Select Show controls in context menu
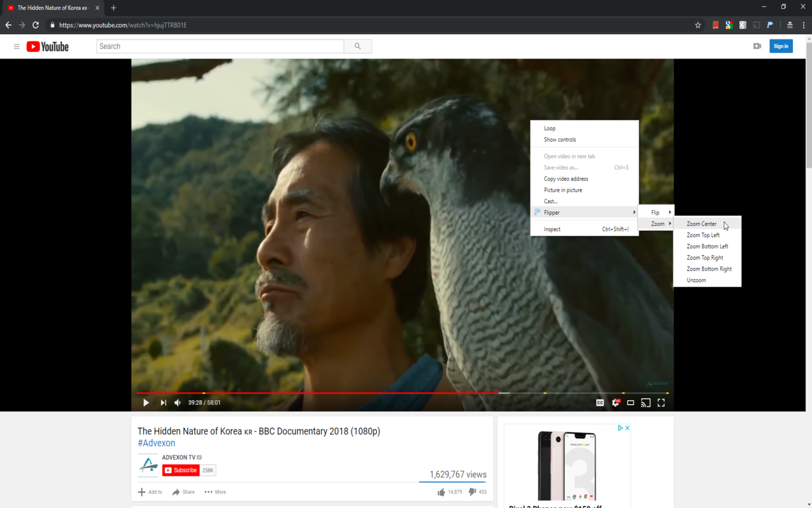 point(584,140)
